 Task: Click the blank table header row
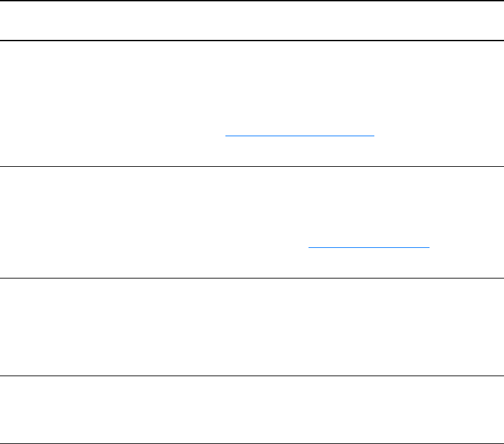pyautogui.click(x=252, y=21)
